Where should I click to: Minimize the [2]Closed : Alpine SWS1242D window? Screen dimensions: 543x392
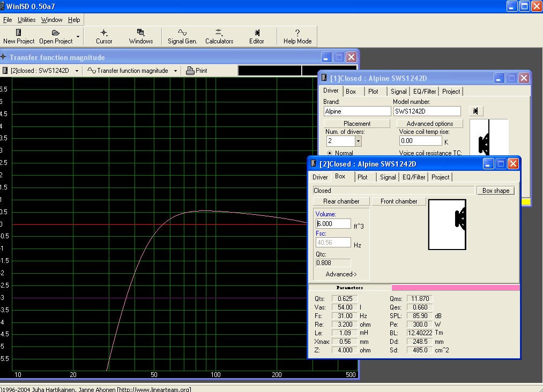488,164
